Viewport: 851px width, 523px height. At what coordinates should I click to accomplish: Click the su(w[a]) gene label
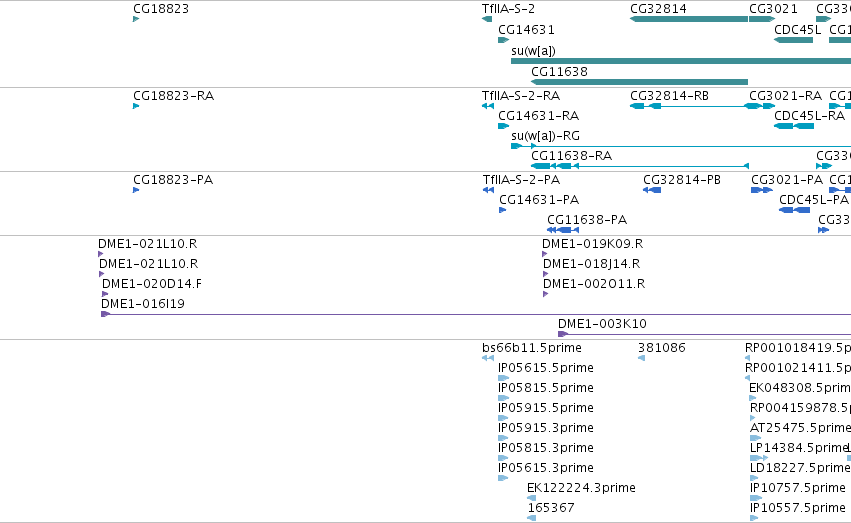tap(533, 51)
